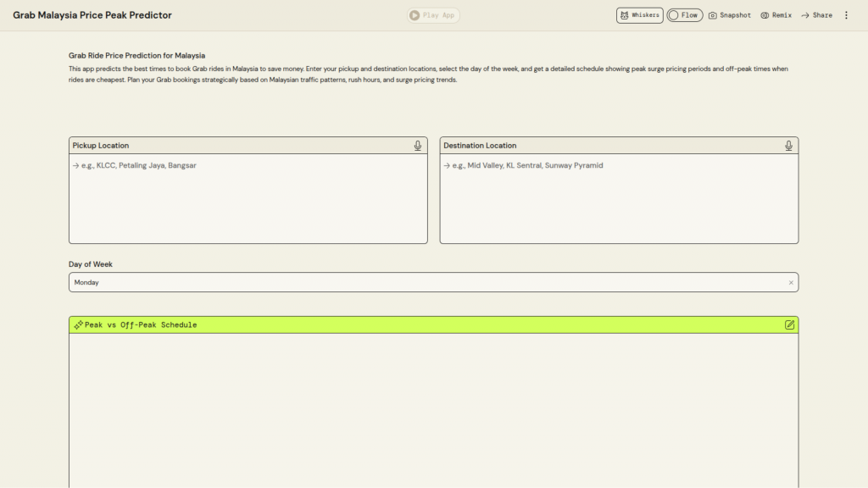Screen dimensions: 868x488
Task: Open the three-dot more options menu
Action: [846, 15]
